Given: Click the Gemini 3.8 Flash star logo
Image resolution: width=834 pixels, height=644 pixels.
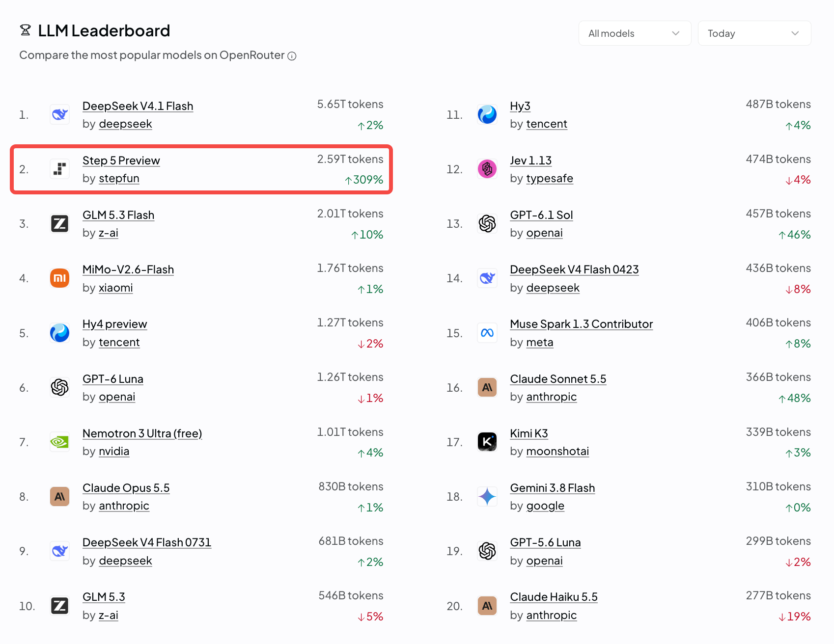Looking at the screenshot, I should coord(487,497).
